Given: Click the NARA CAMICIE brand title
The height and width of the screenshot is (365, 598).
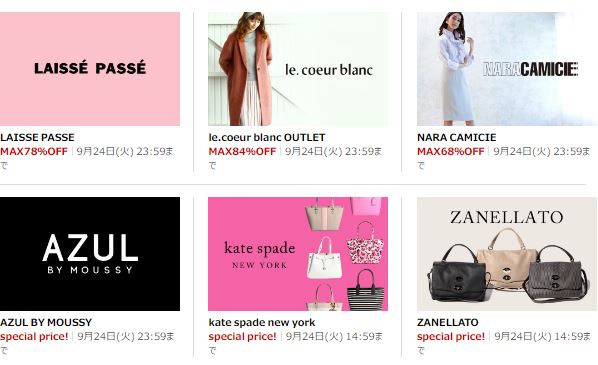Looking at the screenshot, I should click(457, 137).
